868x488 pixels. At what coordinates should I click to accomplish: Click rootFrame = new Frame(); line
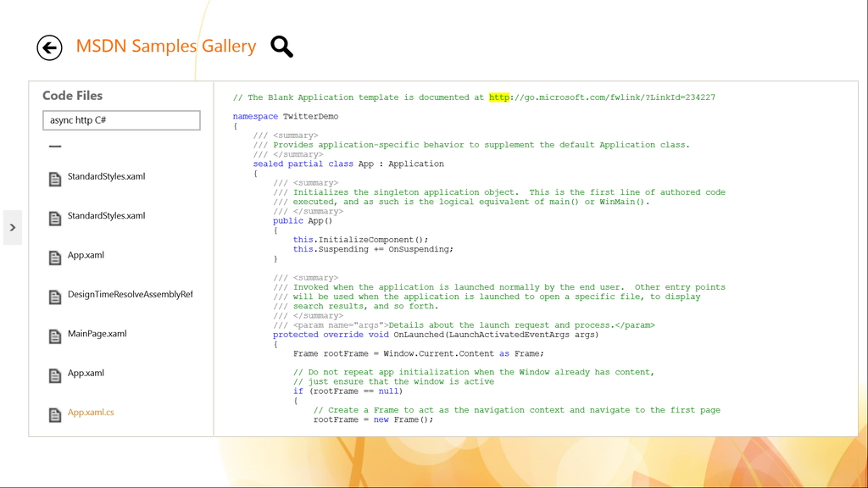point(373,420)
